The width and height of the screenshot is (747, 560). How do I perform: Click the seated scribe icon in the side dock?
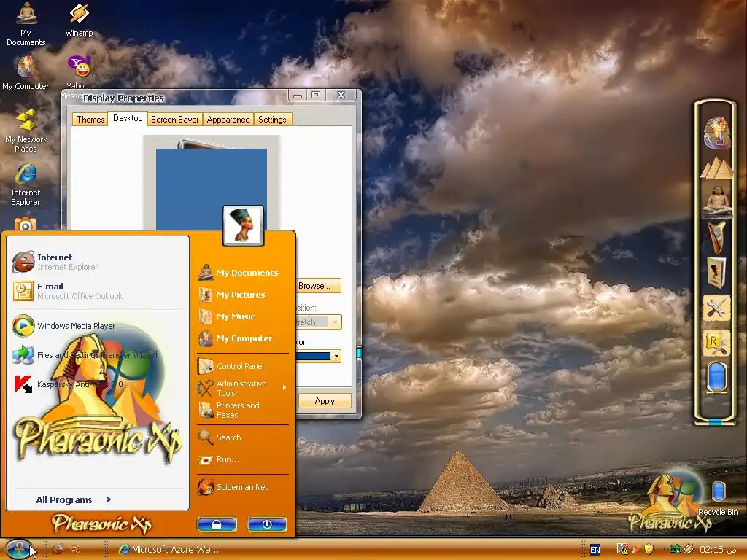pyautogui.click(x=716, y=201)
